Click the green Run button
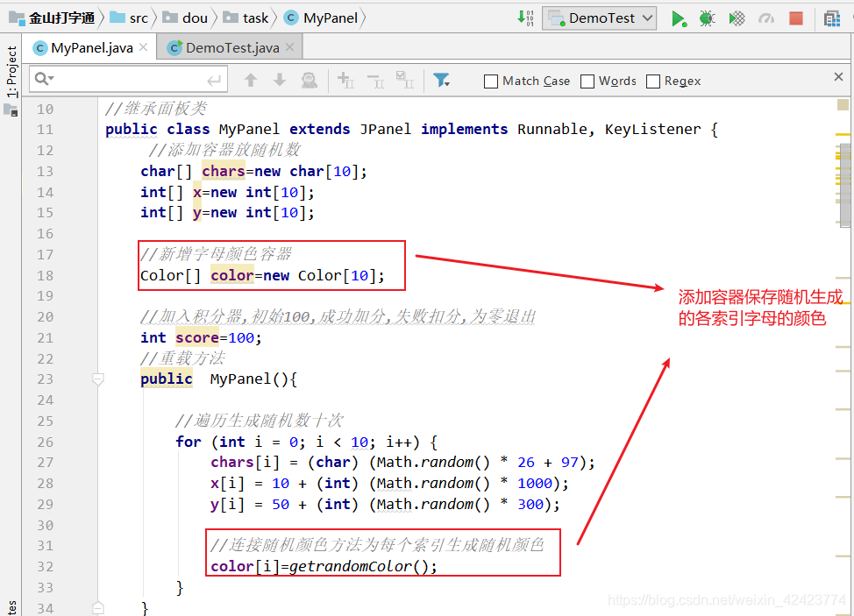Screen dimensions: 854x616 pyautogui.click(x=678, y=18)
